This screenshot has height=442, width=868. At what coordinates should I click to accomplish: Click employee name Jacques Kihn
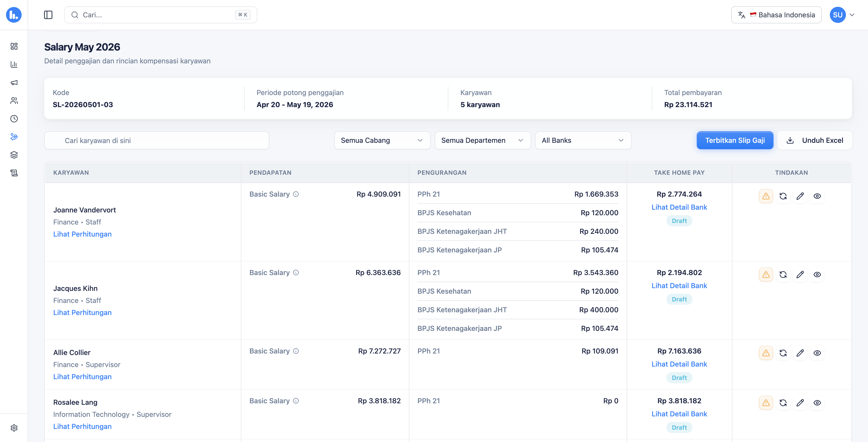76,288
